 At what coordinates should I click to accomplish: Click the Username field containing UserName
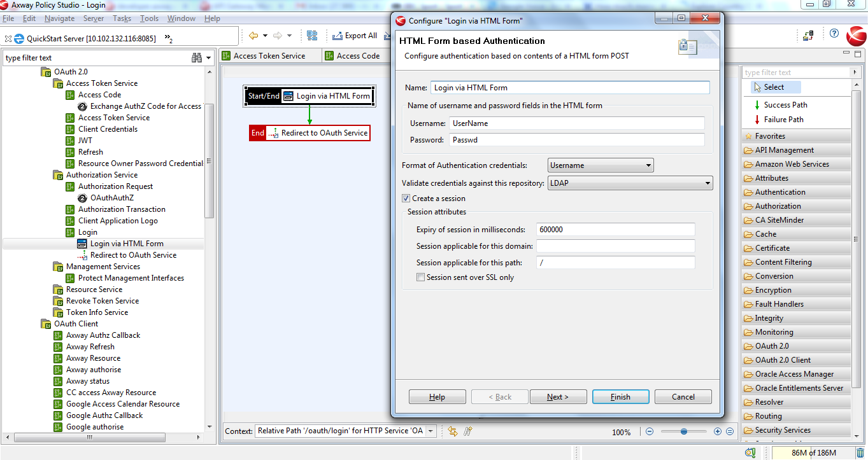tap(577, 123)
